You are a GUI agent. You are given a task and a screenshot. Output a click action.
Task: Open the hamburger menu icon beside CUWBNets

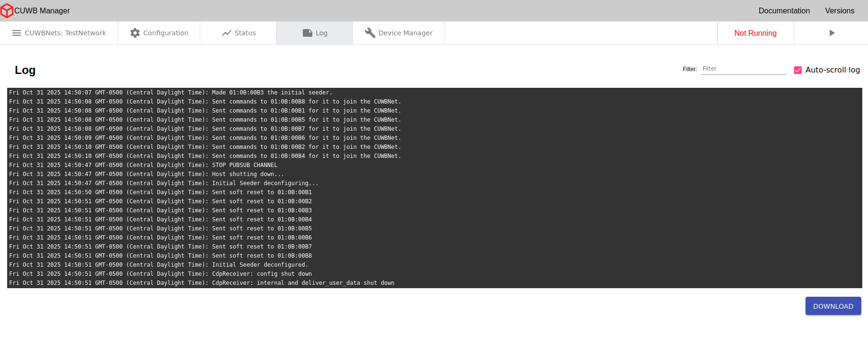coord(17,33)
